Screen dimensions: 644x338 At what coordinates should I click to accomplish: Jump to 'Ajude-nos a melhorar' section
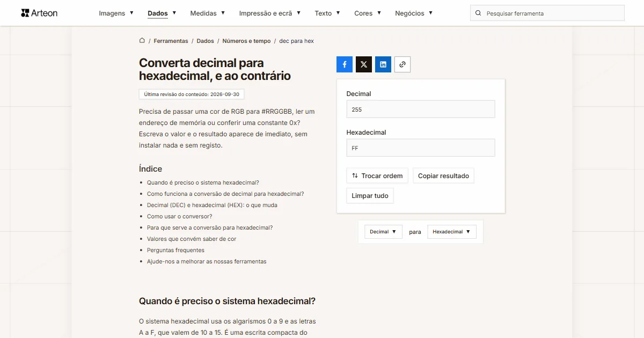tap(207, 261)
